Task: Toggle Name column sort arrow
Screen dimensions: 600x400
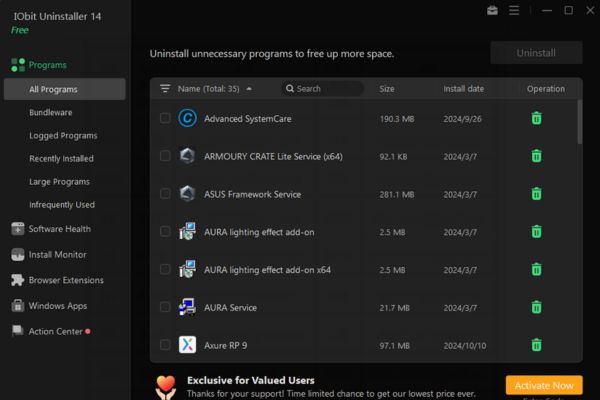Action: coord(248,89)
